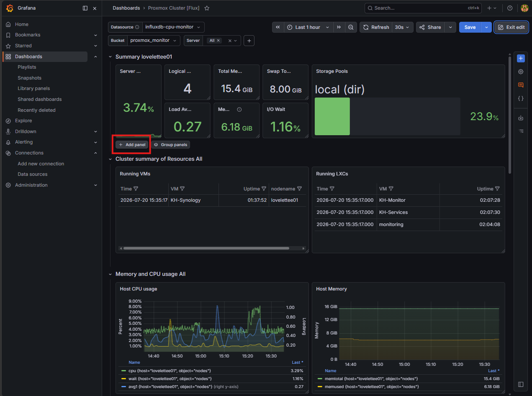Viewport: 532px width, 396px height.
Task: Open the JSON model braces icon
Action: (521, 98)
